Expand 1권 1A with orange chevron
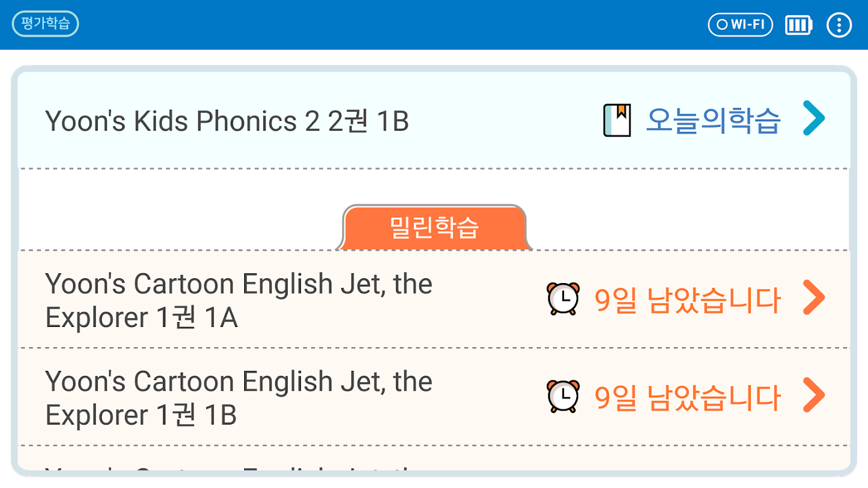The width and height of the screenshot is (868, 488). pyautogui.click(x=814, y=298)
